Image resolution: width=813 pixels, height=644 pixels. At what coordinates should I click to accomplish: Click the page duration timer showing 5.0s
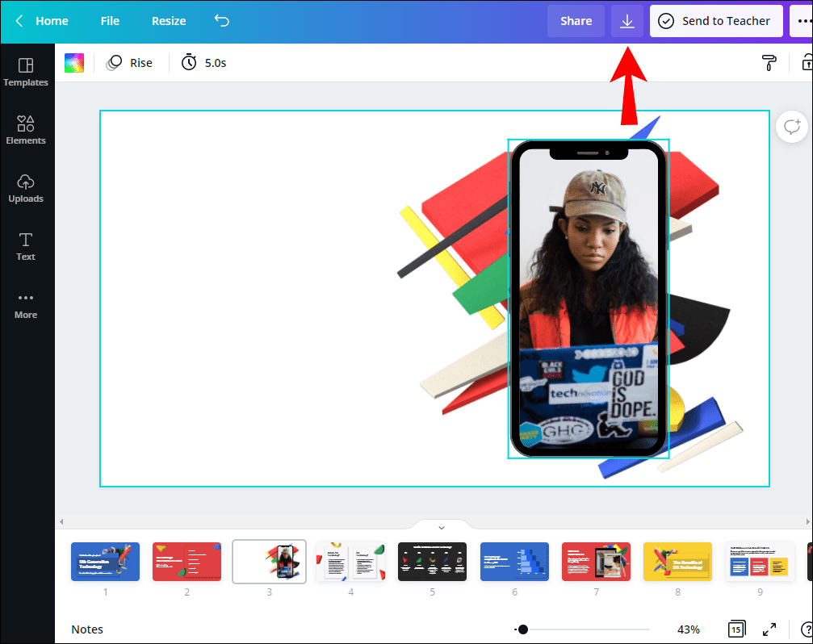203,62
